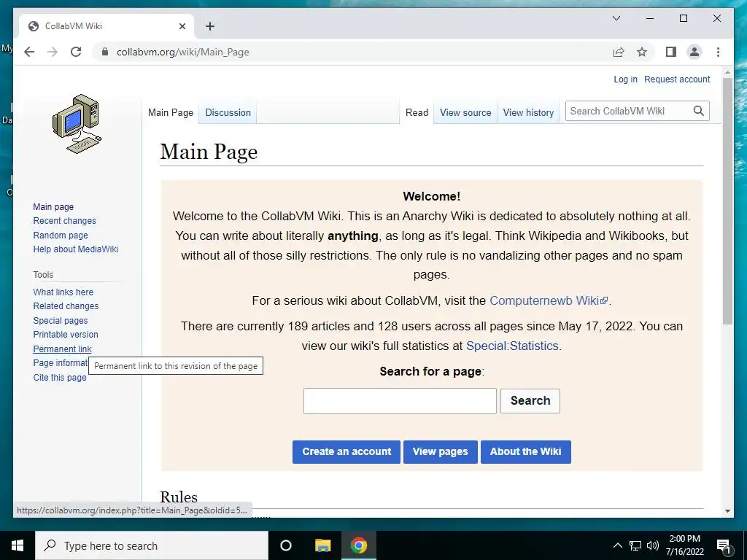Click the network icon in system tray
This screenshot has width=747, height=560.
pos(635,545)
